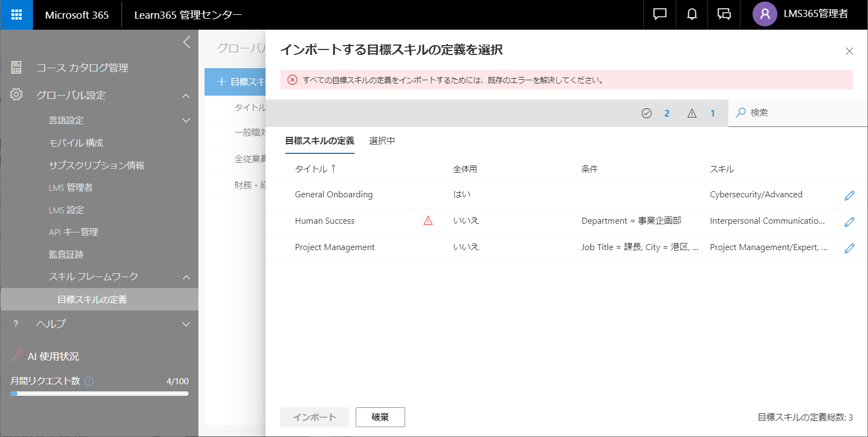Screen dimensions: 868x437
Task: Click the warning icon on Human Success row
Action: click(428, 221)
